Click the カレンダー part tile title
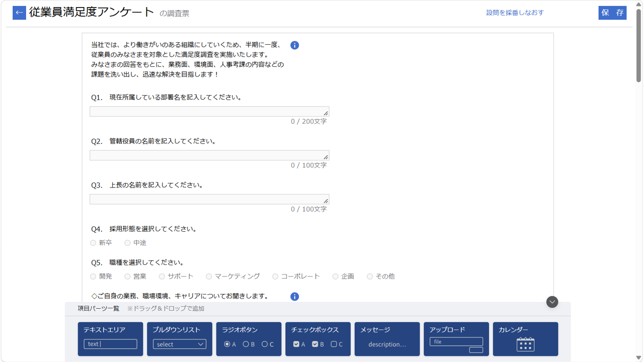This screenshot has width=644, height=362. pos(513,330)
